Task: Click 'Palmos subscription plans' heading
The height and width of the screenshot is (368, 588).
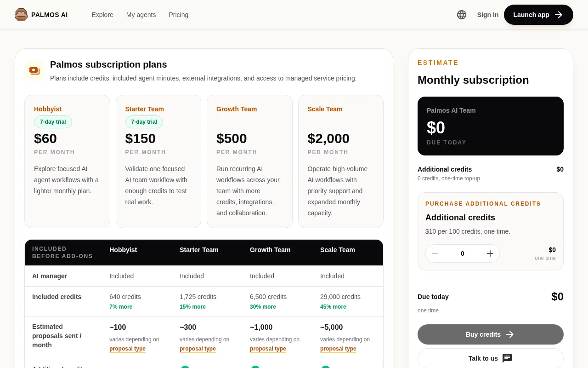Action: click(x=108, y=64)
